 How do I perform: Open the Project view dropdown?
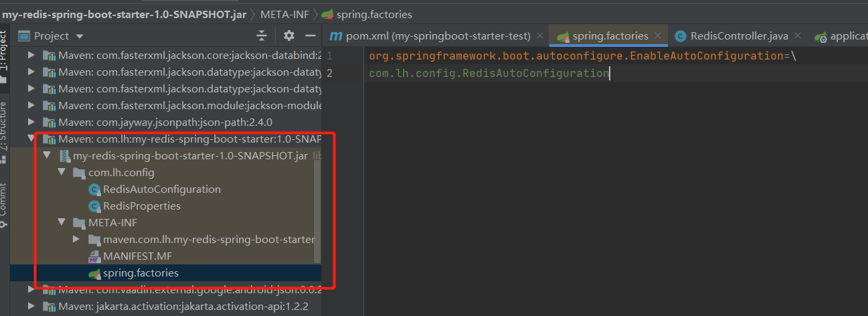(x=80, y=36)
